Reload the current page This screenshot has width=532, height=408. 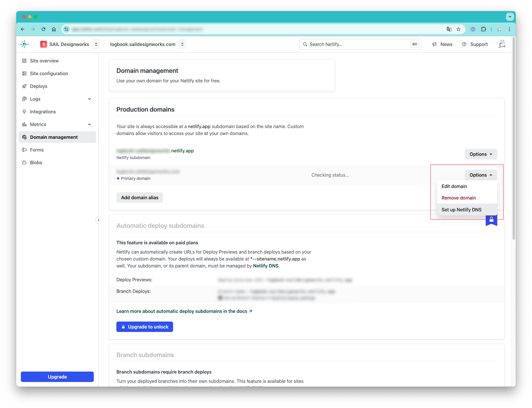pos(43,29)
